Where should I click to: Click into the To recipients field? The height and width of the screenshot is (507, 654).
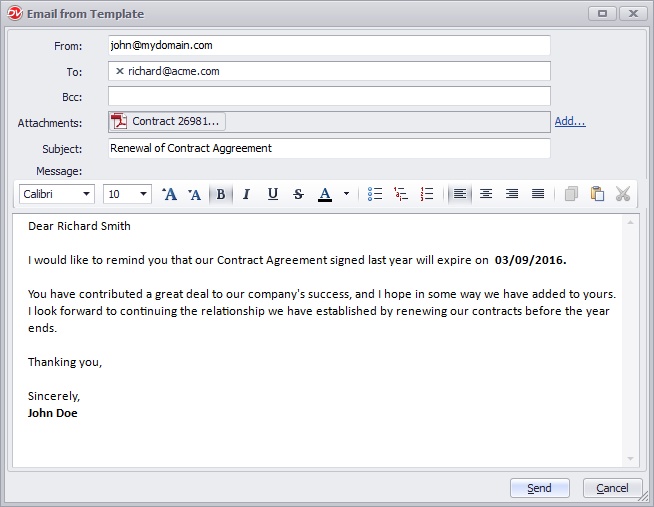pyautogui.click(x=329, y=71)
